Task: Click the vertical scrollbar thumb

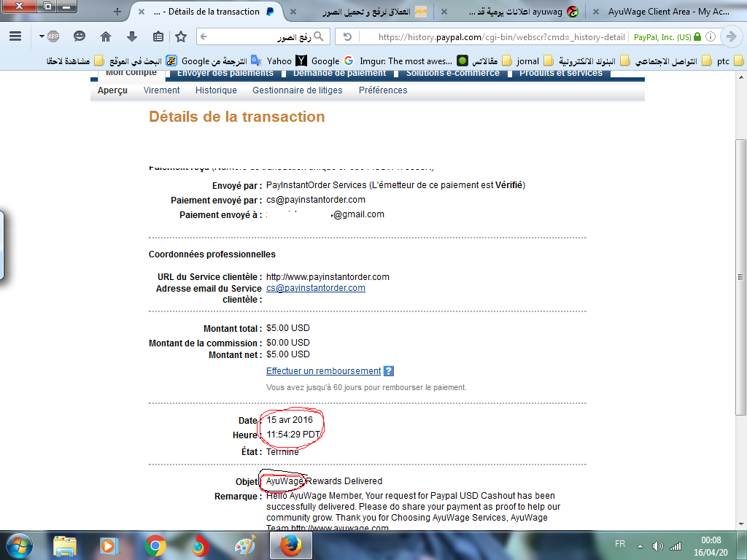Action: [741, 276]
